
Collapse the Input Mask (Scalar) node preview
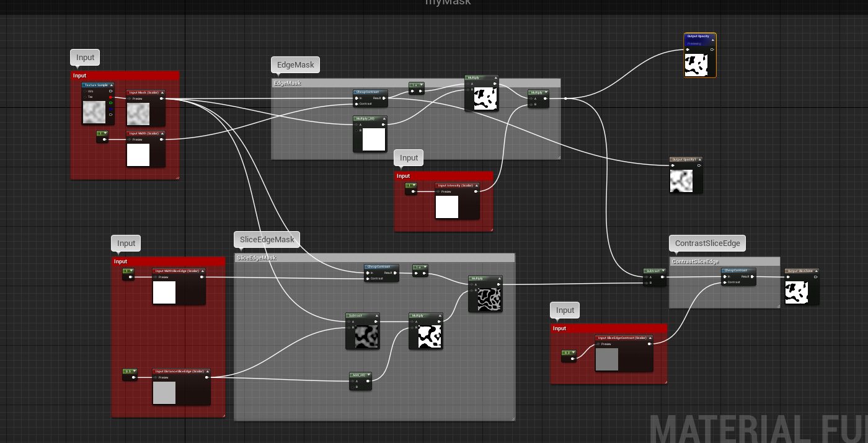click(x=162, y=92)
